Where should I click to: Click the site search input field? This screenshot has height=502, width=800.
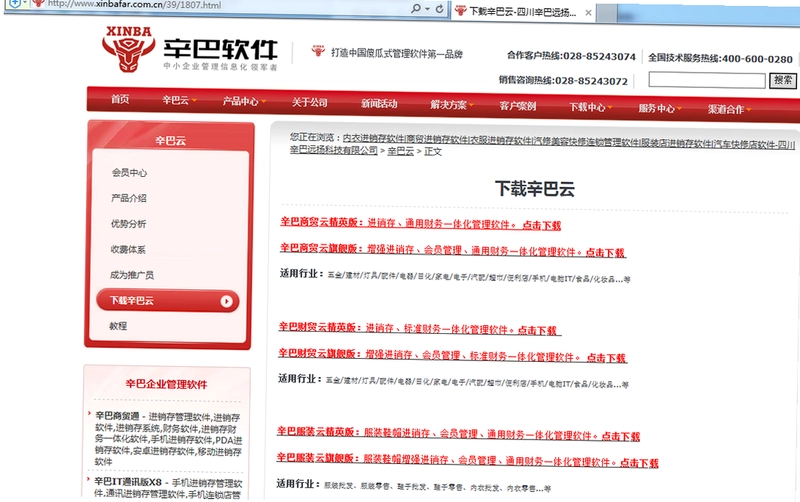point(707,80)
